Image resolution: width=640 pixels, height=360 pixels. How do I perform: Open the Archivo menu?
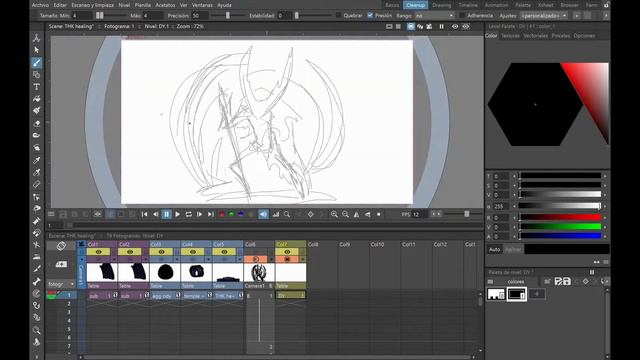pyautogui.click(x=40, y=5)
